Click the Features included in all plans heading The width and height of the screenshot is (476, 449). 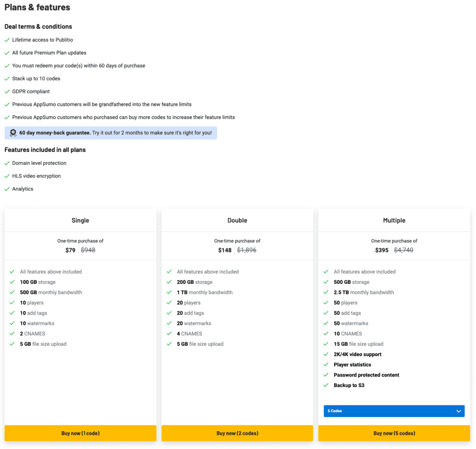point(45,150)
